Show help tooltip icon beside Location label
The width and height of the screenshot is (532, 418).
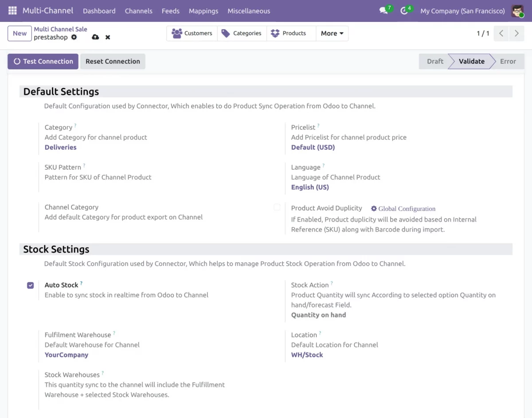pyautogui.click(x=320, y=333)
